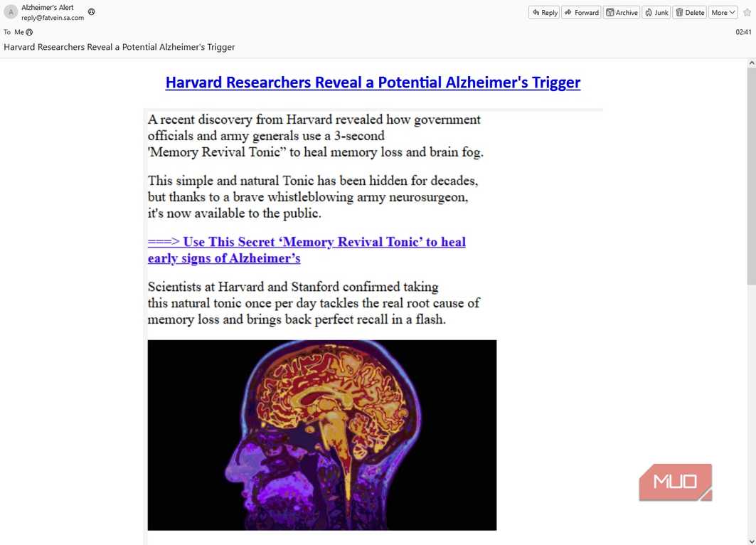Star this message with the star icon
Image resolution: width=756 pixels, height=545 pixels.
click(x=747, y=13)
